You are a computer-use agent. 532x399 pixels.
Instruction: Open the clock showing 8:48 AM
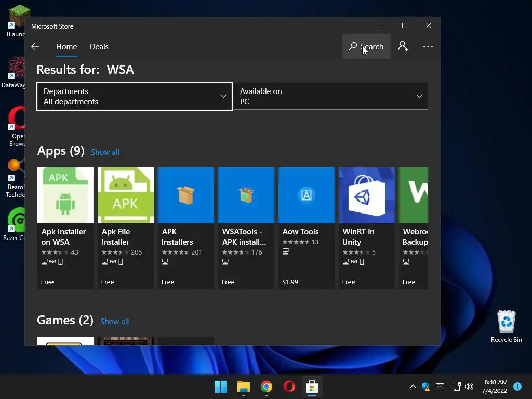495,387
